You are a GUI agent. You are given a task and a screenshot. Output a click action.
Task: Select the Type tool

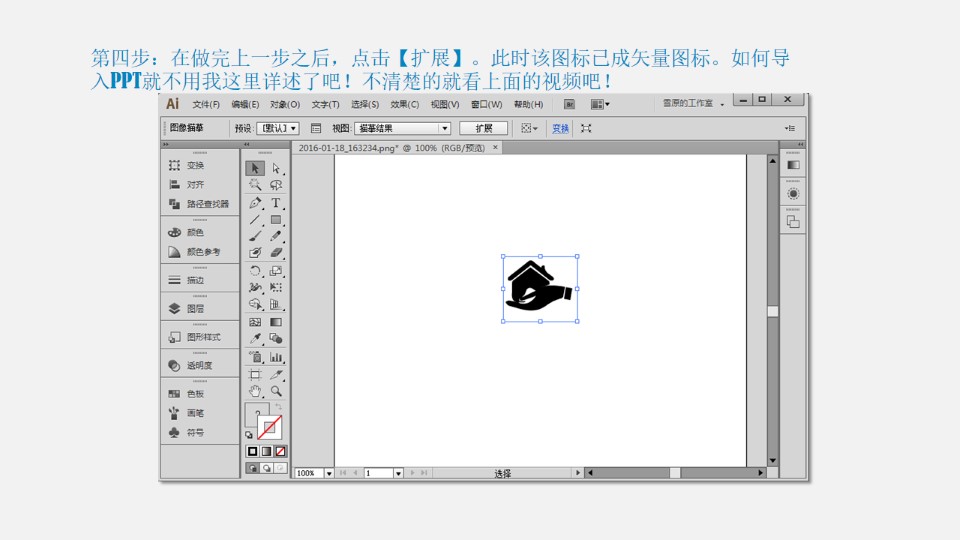[x=276, y=203]
